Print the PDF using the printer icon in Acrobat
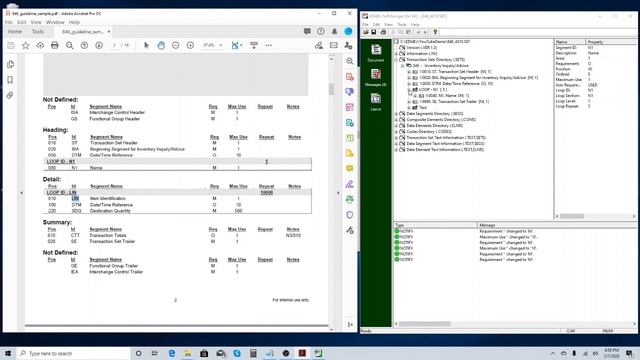Screen dimensions: 640x360 click(x=55, y=45)
